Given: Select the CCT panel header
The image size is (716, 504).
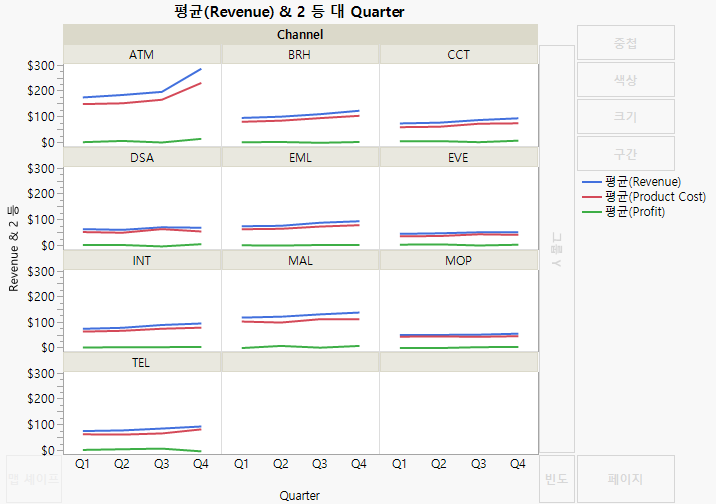Looking at the screenshot, I should coord(458,55).
